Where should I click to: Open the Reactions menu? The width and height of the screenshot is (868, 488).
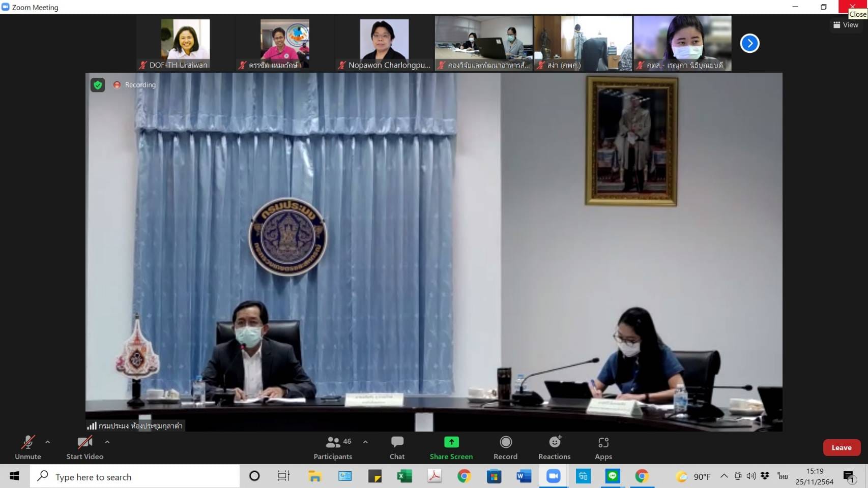coord(554,447)
